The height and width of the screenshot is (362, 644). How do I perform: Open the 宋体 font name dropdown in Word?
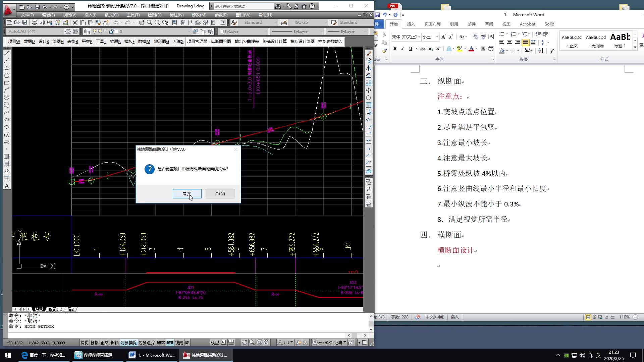tap(406, 37)
